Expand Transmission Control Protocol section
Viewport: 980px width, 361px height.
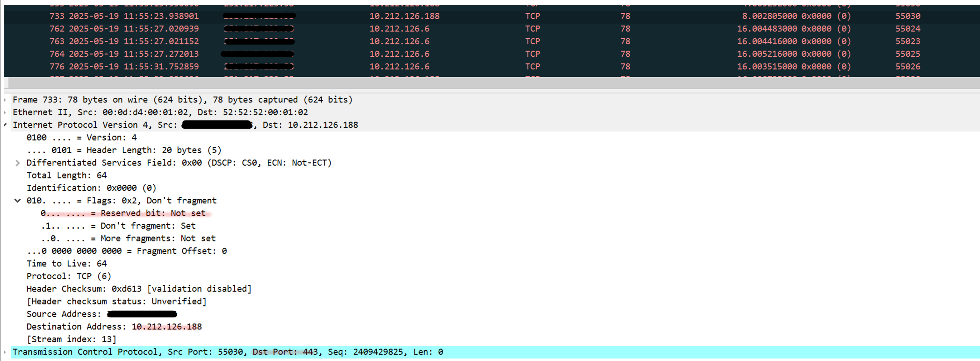(5, 352)
